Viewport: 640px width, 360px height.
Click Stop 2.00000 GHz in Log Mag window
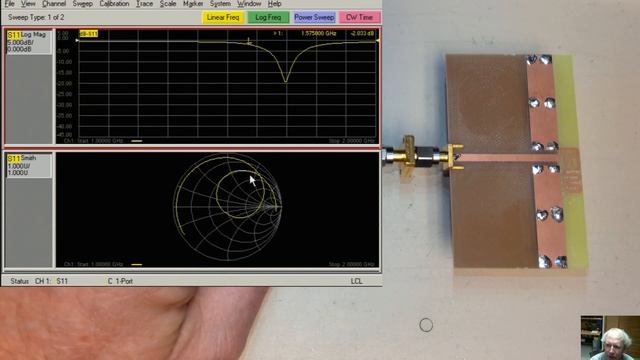(351, 141)
